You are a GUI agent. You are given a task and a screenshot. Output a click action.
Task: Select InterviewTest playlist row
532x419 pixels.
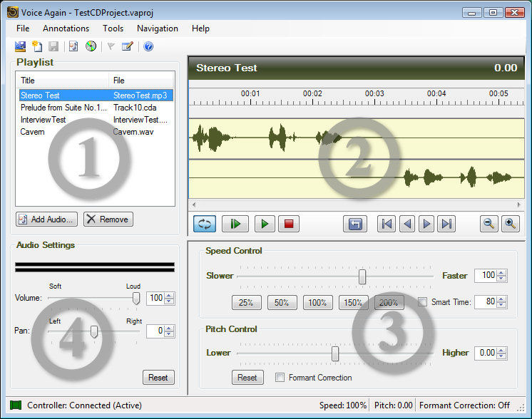coord(96,120)
